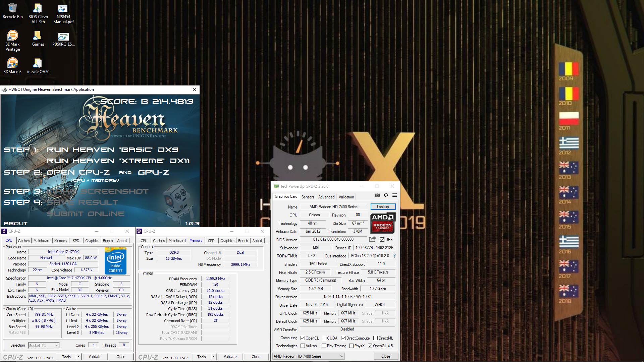
Task: Click Submit Online in Heaven app
Action: [86, 214]
